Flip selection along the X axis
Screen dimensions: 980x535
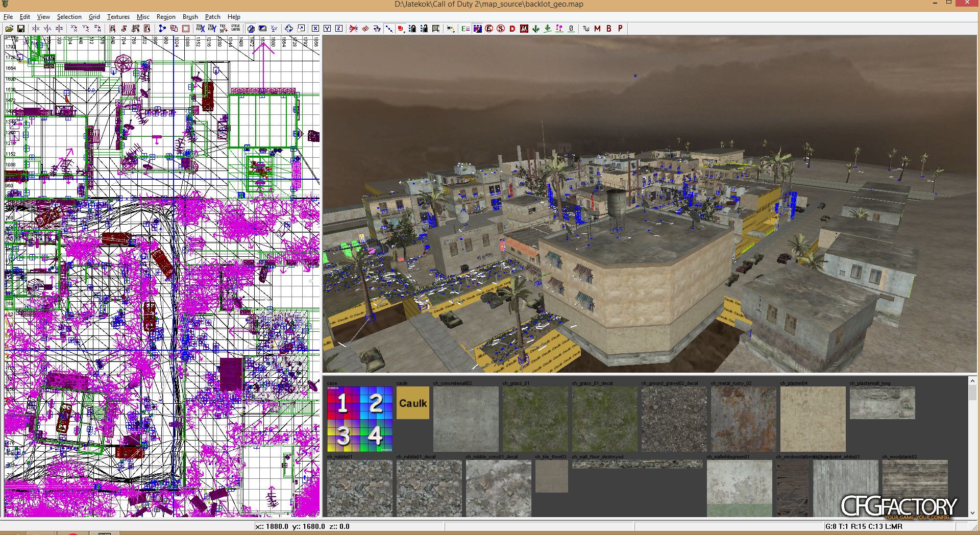tap(36, 29)
